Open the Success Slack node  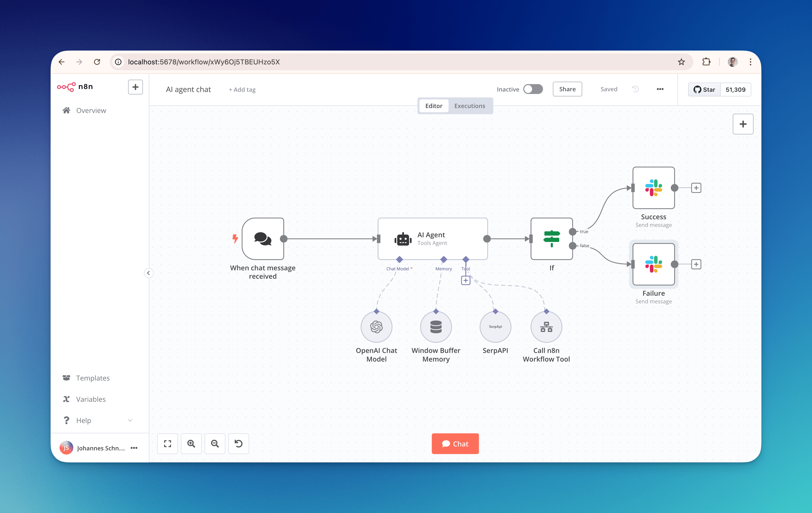coord(653,188)
